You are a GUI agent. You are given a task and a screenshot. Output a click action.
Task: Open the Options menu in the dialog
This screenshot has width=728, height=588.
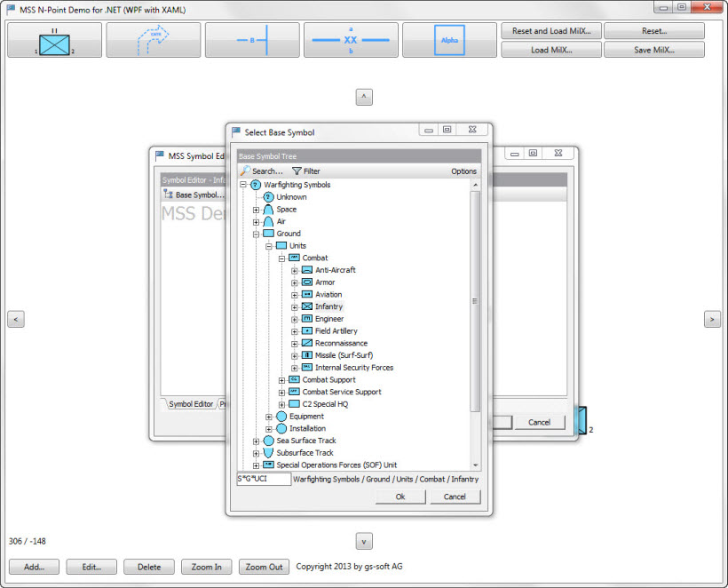coord(463,171)
